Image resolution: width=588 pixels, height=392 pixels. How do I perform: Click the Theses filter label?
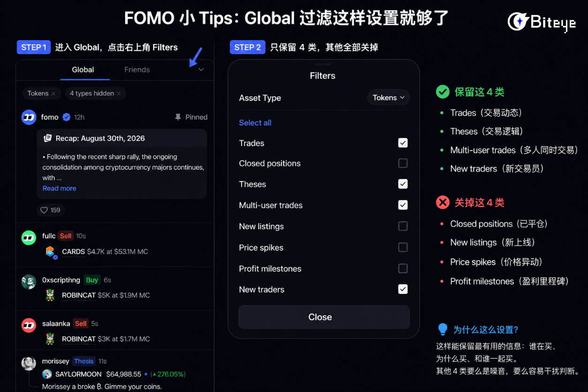pyautogui.click(x=252, y=184)
